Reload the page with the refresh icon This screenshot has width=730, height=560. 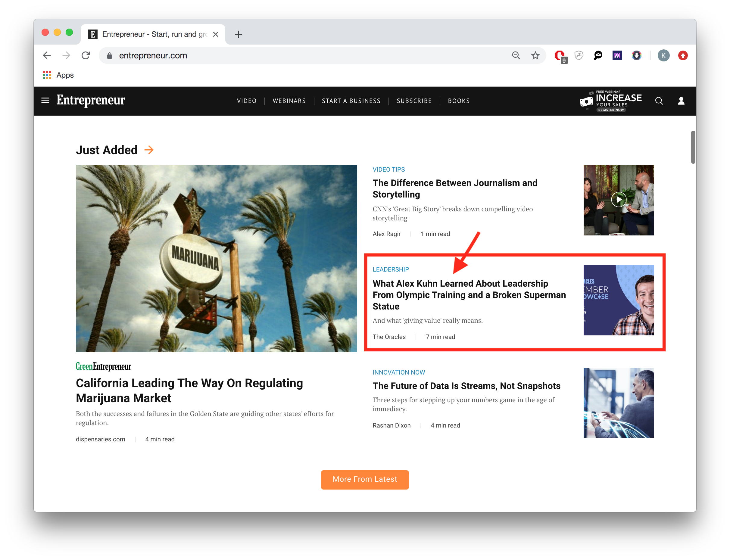86,55
